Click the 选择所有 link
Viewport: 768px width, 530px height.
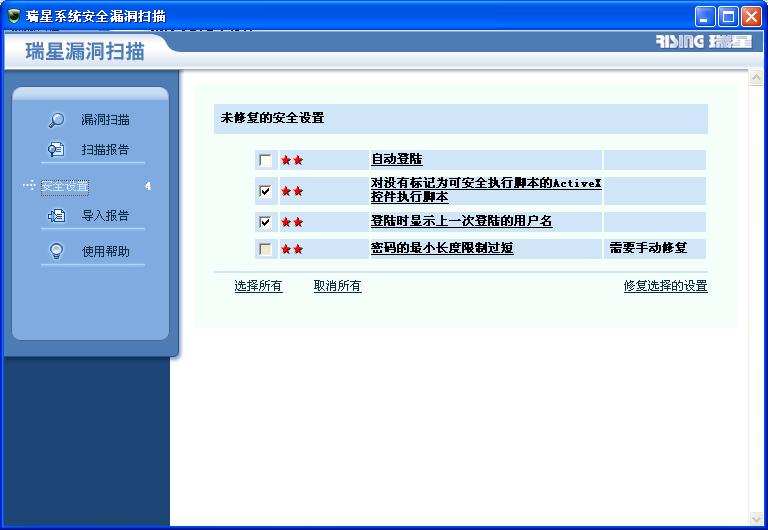coord(258,286)
